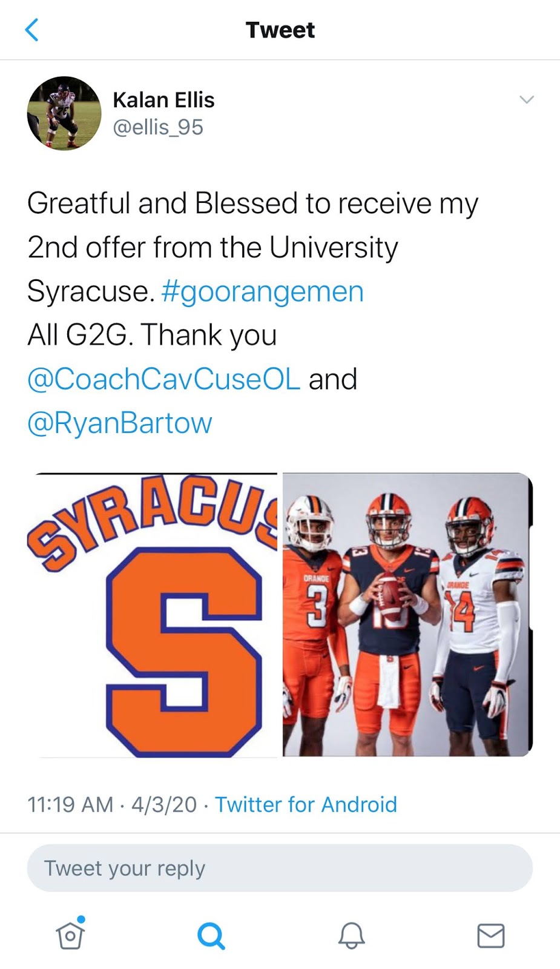Open the Home feed icon

pyautogui.click(x=70, y=936)
